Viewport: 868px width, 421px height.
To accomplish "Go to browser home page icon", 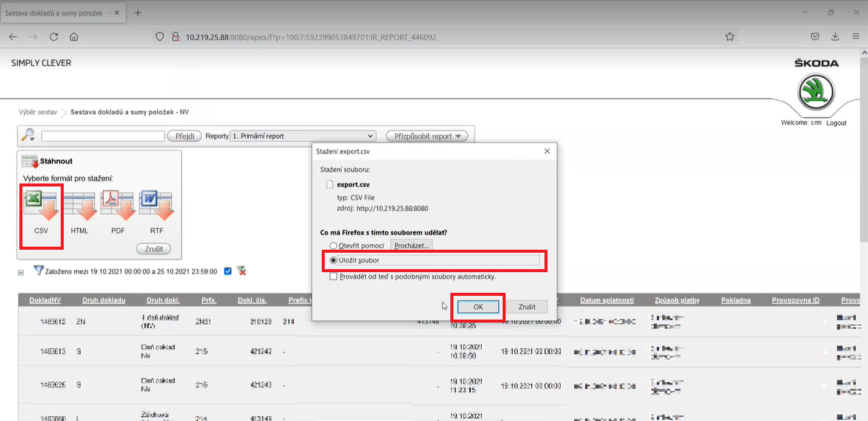I will tap(74, 36).
